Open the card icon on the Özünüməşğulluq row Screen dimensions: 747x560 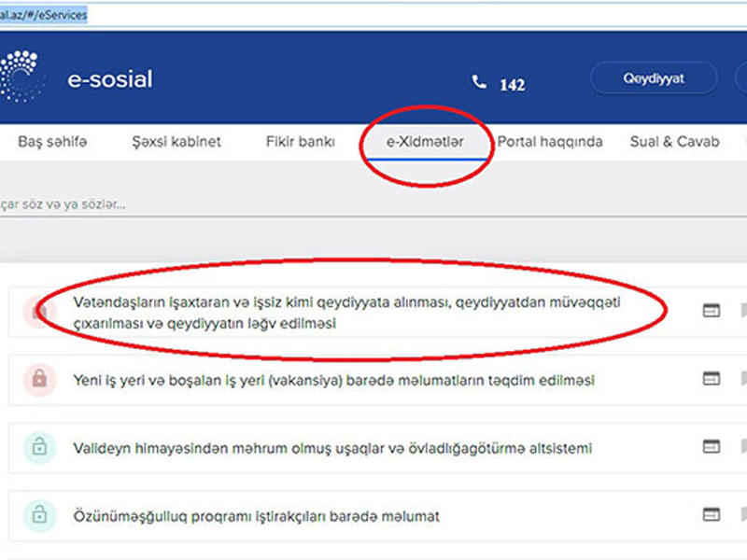point(712,515)
